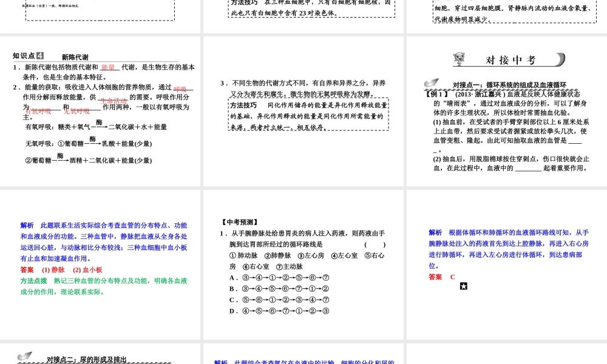Click the 对接中考 banner title
Viewport: 607px width, 364px height.
coord(510,60)
